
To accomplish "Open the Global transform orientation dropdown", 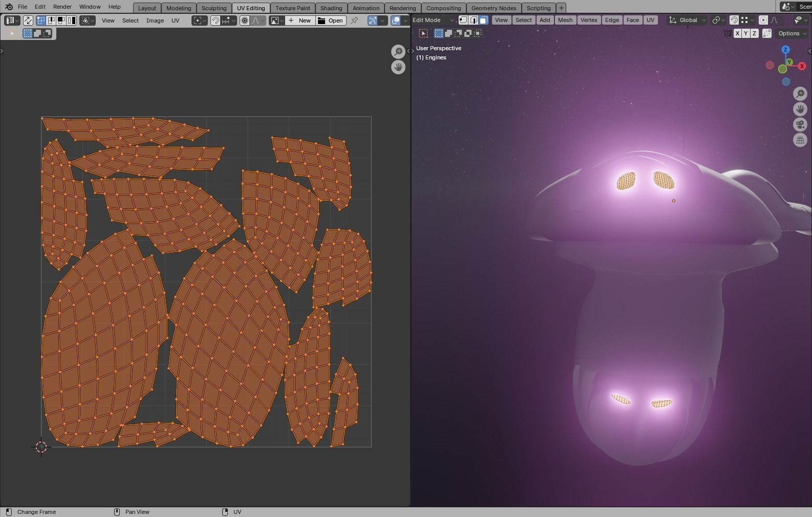I will click(x=688, y=20).
